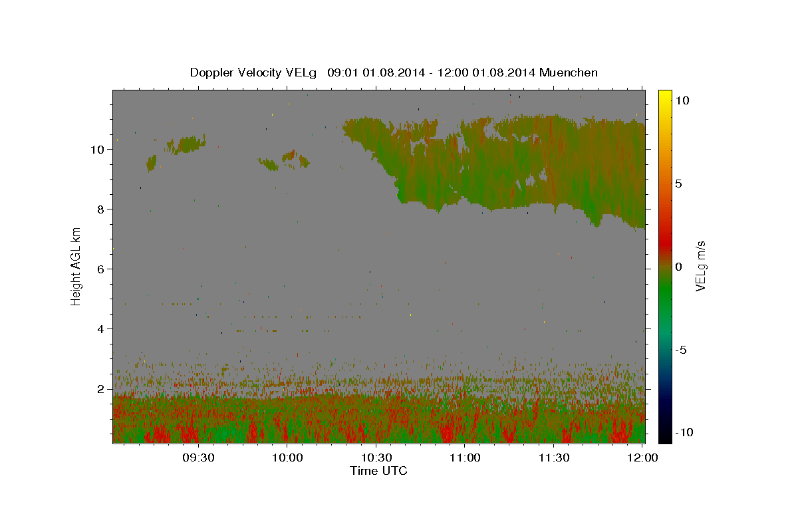Click the colorbar label '5'
Image resolution: width=798 pixels, height=532 pixels.
click(678, 184)
